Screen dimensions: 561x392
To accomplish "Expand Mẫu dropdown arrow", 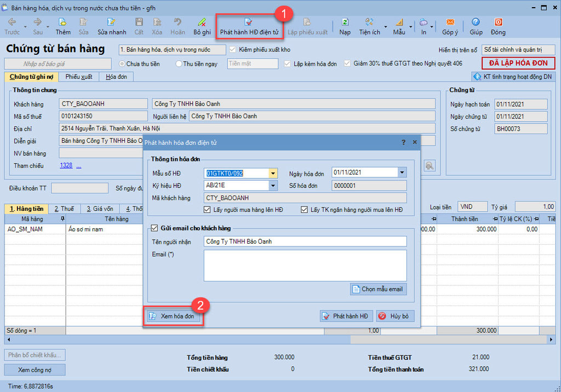I will tap(411, 27).
